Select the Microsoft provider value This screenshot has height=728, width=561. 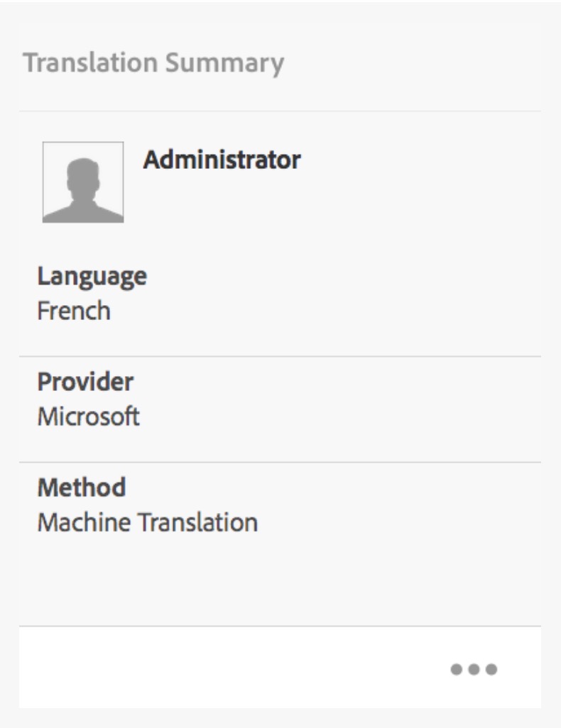tap(88, 416)
